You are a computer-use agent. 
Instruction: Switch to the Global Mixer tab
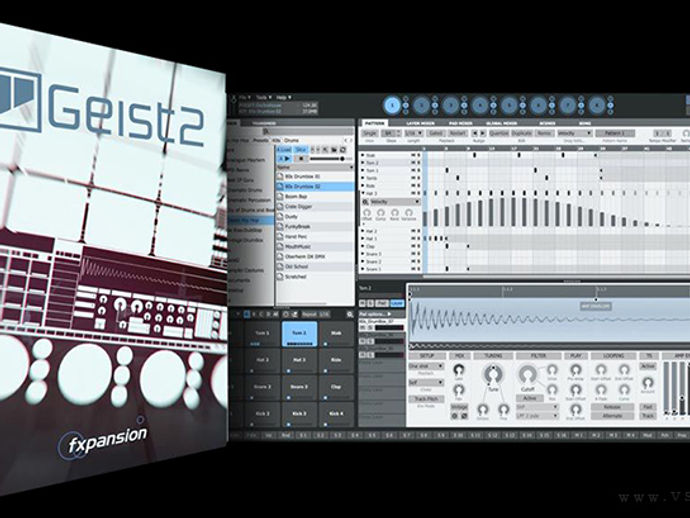[x=501, y=123]
